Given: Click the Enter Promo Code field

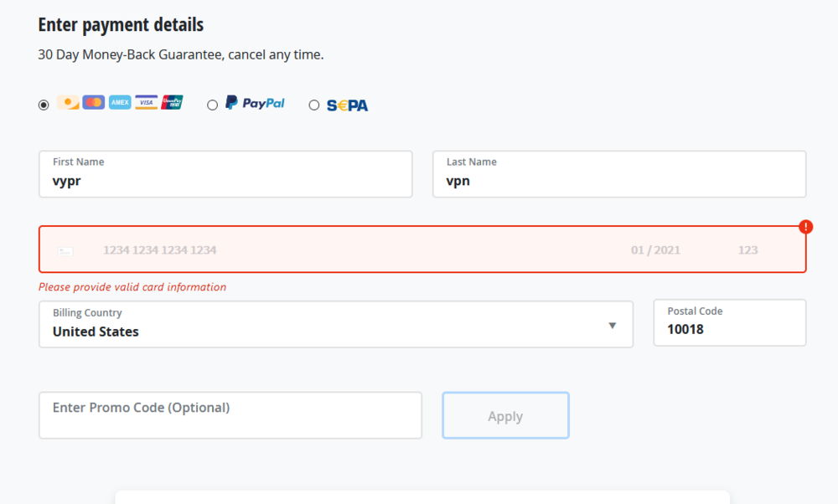Looking at the screenshot, I should (x=230, y=415).
